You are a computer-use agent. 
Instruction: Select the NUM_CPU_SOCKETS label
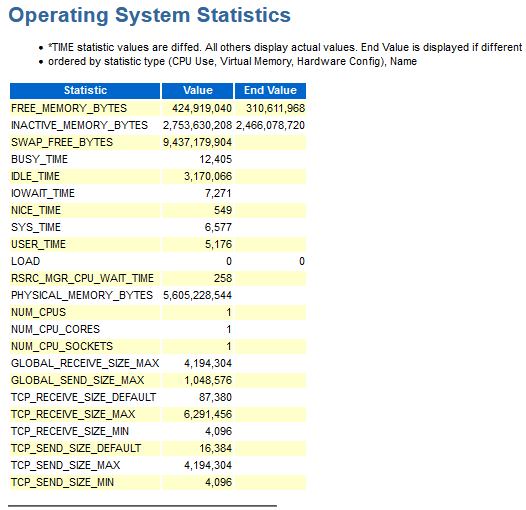[62, 346]
